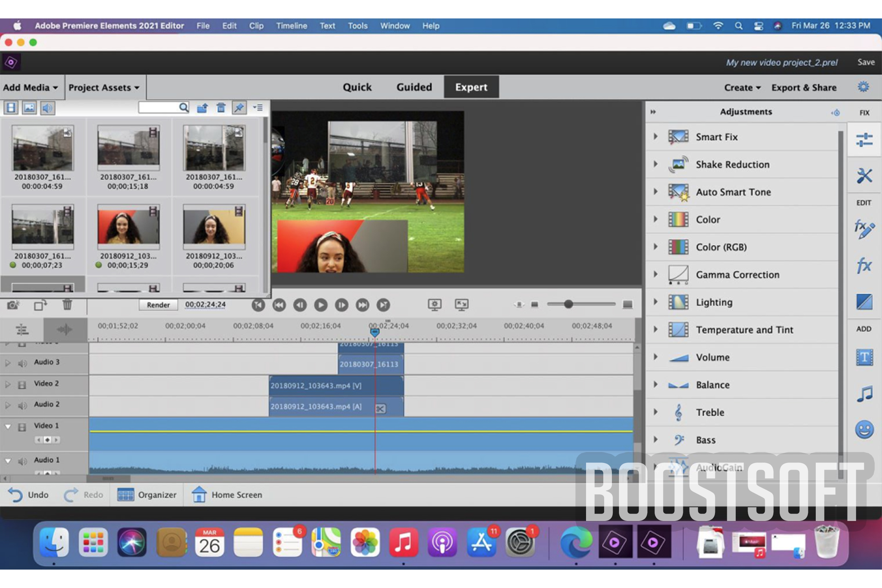The image size is (882, 588).
Task: Switch to the Guided tab
Action: pyautogui.click(x=414, y=87)
